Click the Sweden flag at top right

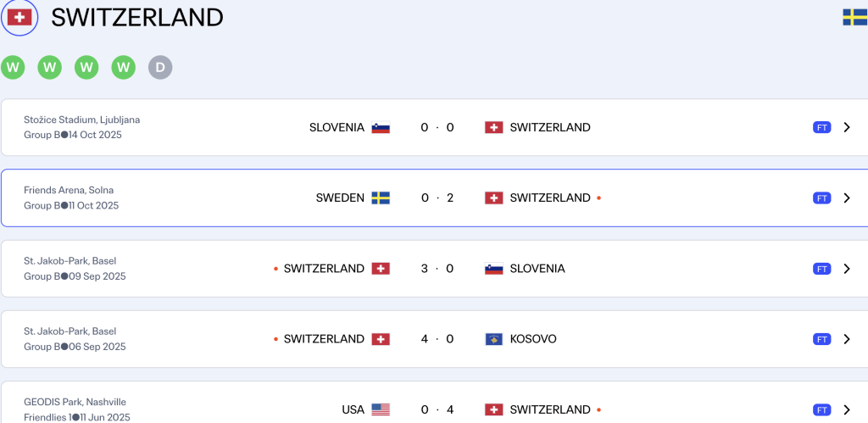tap(854, 17)
